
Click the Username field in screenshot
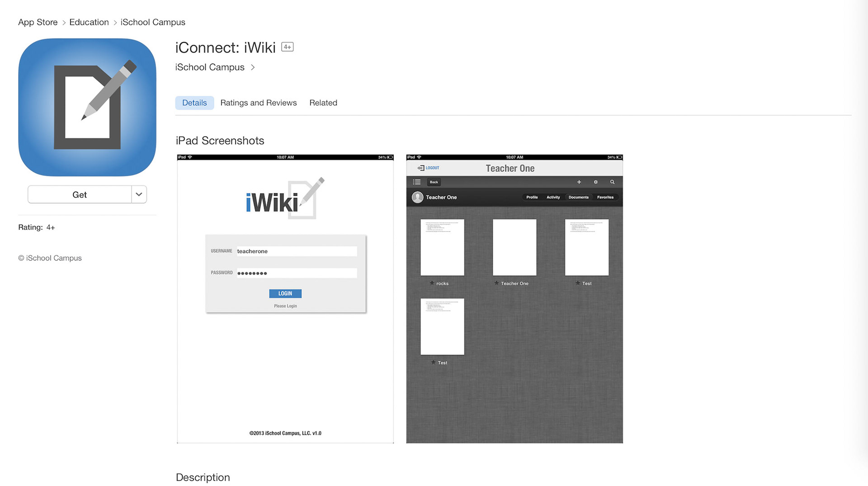tap(297, 251)
